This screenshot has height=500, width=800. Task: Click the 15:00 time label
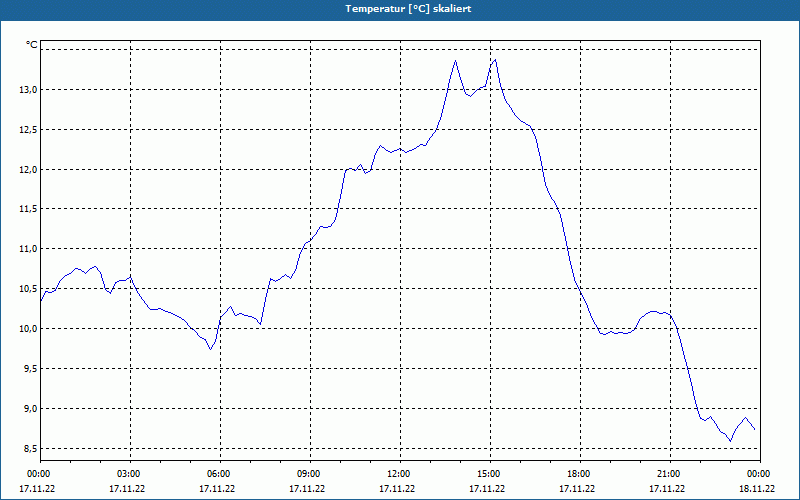[490, 474]
